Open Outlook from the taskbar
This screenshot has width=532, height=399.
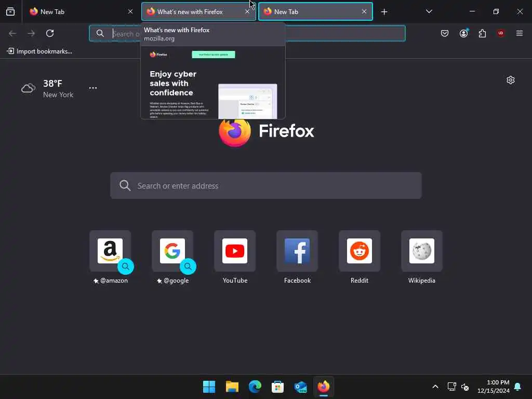pos(301,387)
